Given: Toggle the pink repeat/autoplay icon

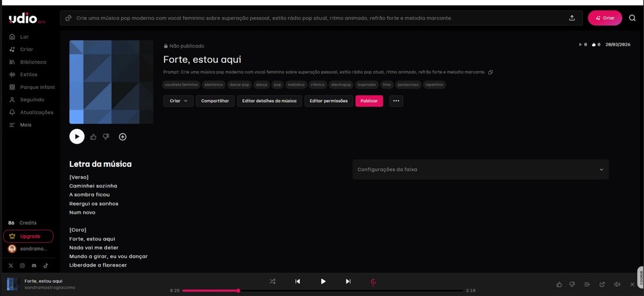Looking at the screenshot, I should pyautogui.click(x=373, y=282).
